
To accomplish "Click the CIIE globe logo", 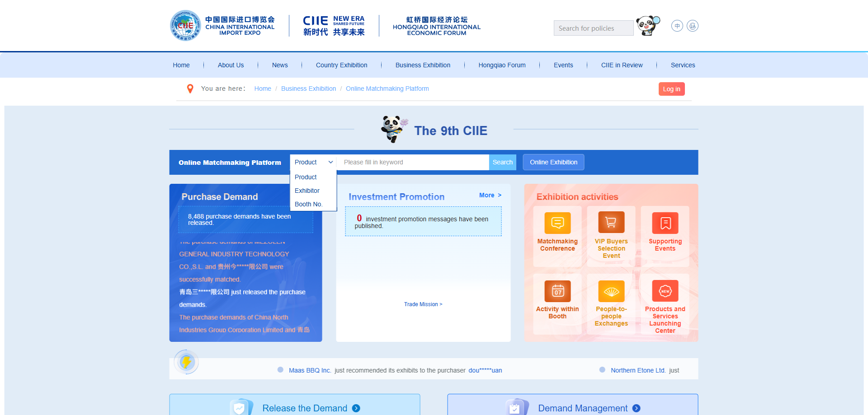I will click(x=185, y=26).
